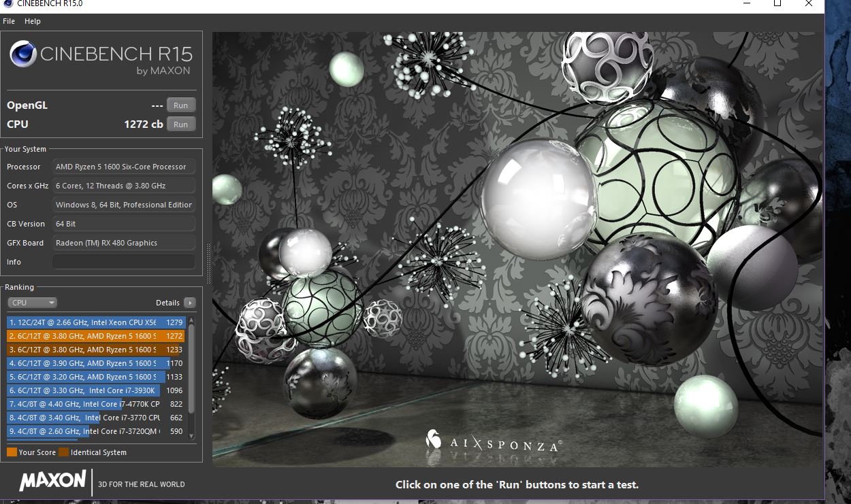Click the brown Identical System legend swatch
The width and height of the screenshot is (851, 504).
coord(64,452)
